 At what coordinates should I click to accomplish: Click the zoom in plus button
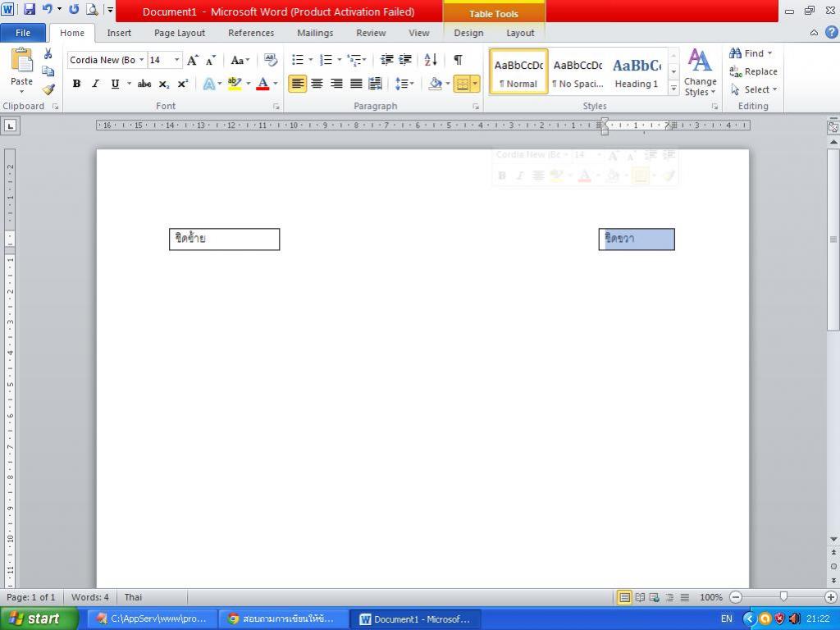coord(831,597)
